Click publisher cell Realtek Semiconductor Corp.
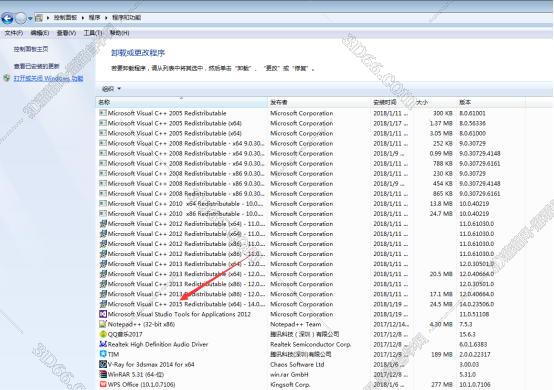This screenshot has height=390, width=554. click(311, 344)
